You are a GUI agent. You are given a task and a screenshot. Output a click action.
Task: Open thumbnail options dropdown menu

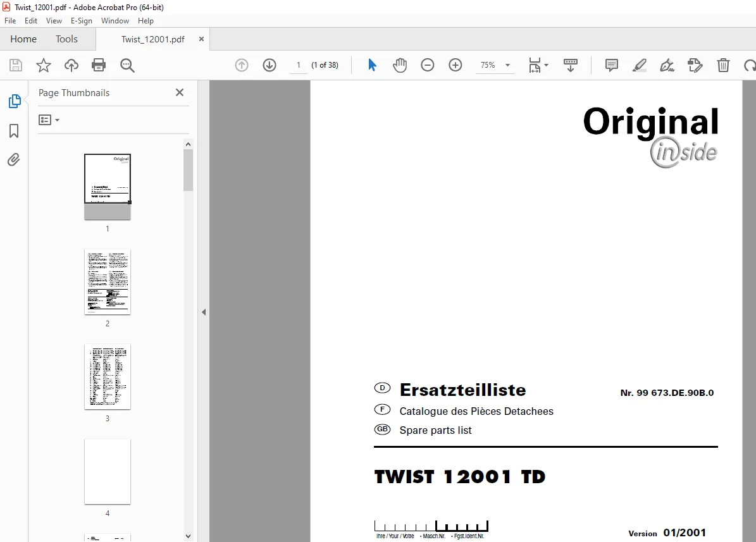(49, 120)
